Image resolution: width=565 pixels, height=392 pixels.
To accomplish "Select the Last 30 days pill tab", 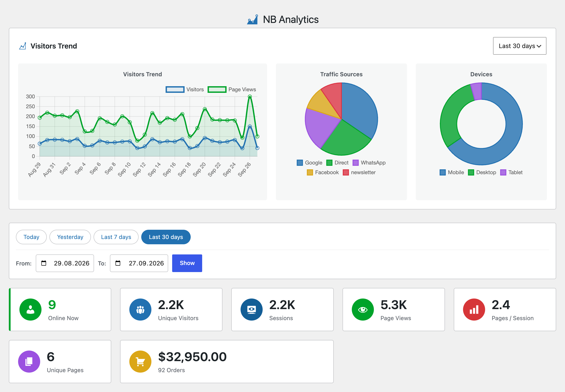I will [x=166, y=237].
